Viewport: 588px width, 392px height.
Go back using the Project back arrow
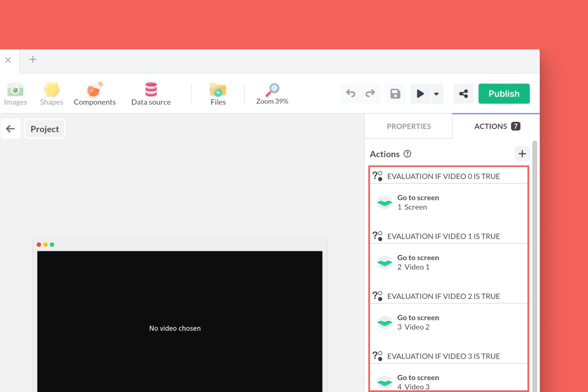(10, 128)
